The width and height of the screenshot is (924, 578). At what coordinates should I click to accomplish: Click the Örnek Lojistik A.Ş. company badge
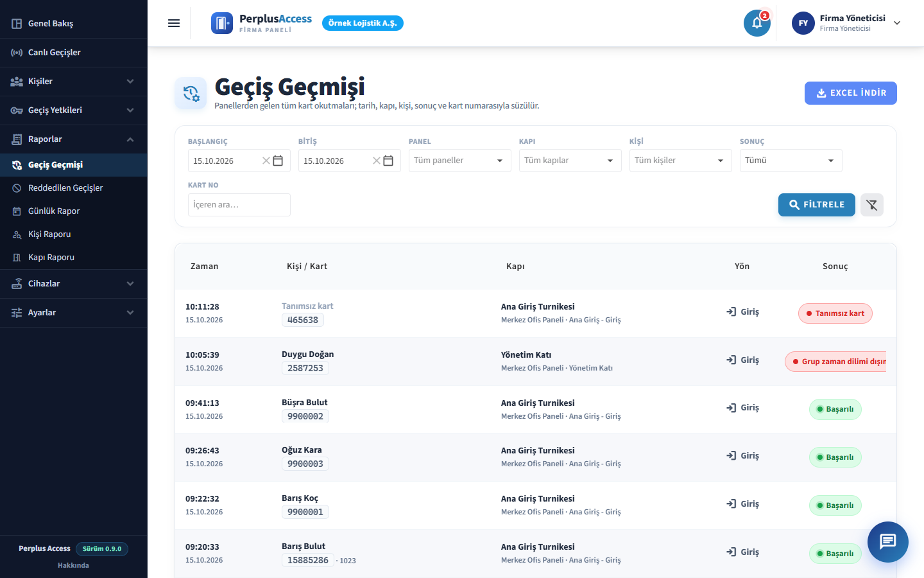coord(363,23)
